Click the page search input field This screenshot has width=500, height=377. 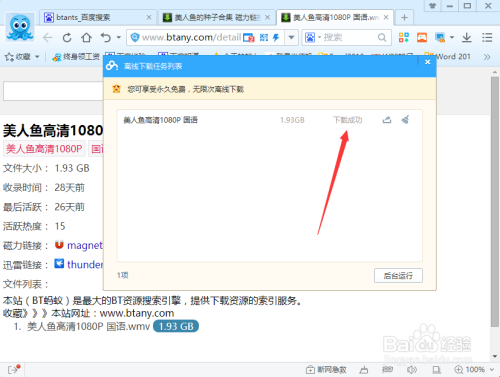pos(53,91)
